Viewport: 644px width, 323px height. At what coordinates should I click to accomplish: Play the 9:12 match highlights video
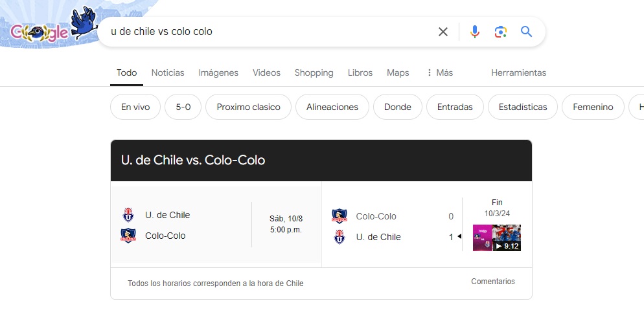click(497, 238)
